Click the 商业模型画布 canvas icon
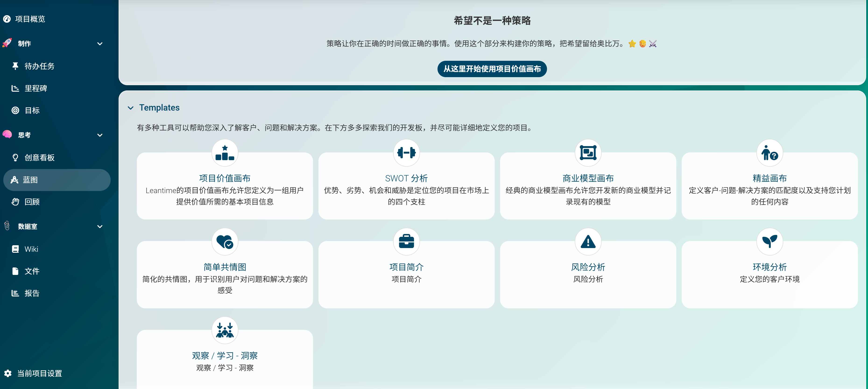 (588, 153)
